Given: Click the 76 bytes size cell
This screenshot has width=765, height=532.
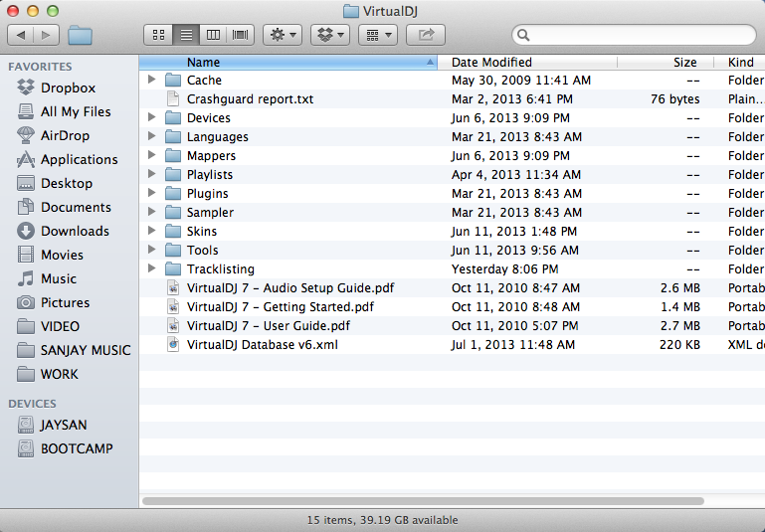Looking at the screenshot, I should coord(674,99).
